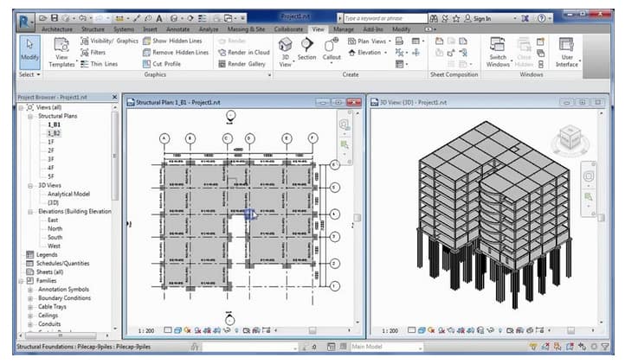This screenshot has width=625, height=364.
Task: Click Schedules/Quantities in browser
Action: point(62,264)
